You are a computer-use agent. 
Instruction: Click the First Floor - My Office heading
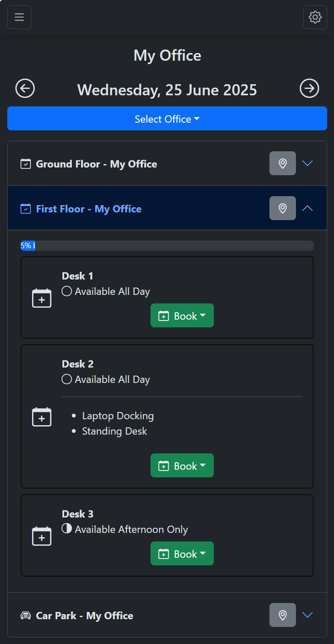point(89,209)
